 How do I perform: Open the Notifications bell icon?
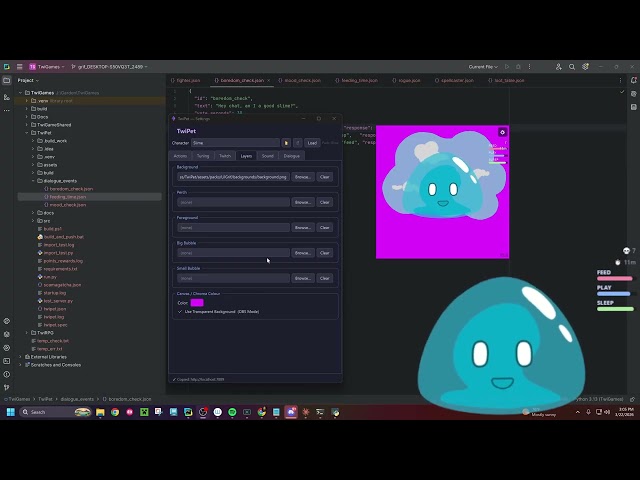(633, 80)
